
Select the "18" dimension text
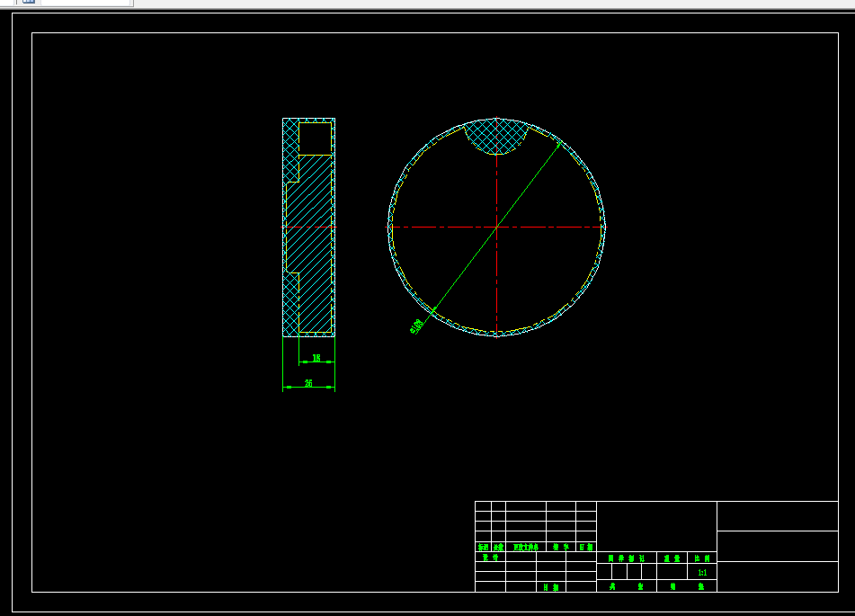[316, 358]
